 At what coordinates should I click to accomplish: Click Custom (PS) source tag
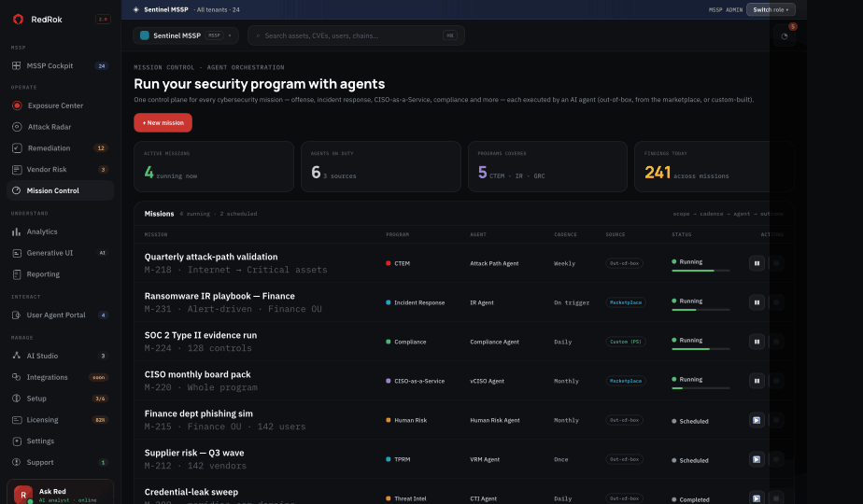[x=626, y=342]
